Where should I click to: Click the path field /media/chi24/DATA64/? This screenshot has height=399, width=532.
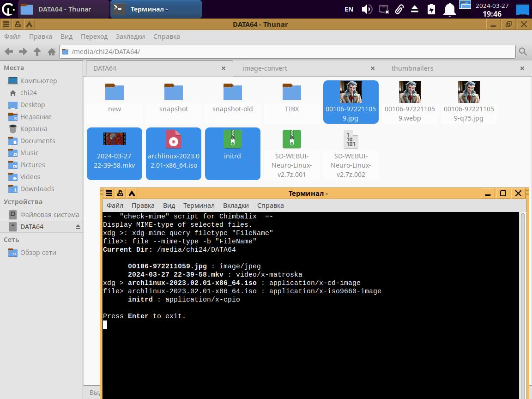tap(286, 52)
